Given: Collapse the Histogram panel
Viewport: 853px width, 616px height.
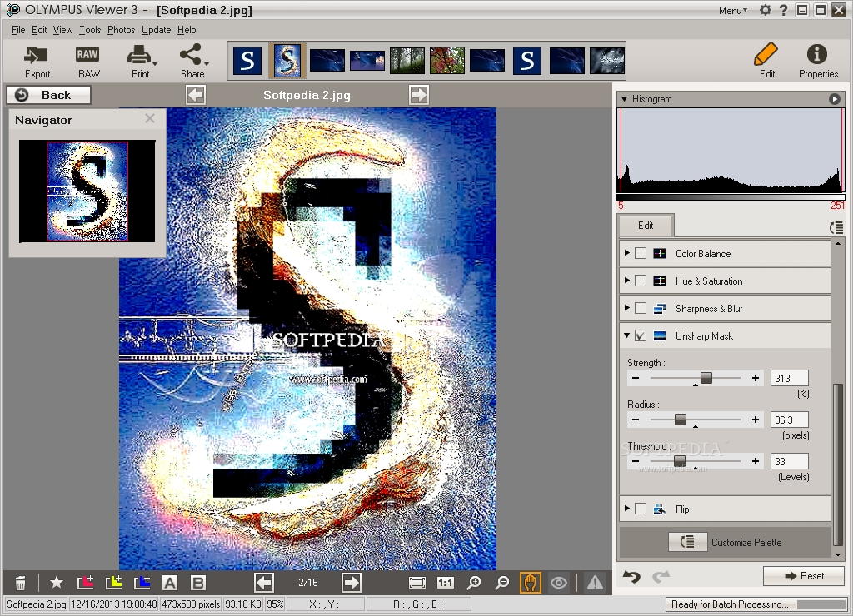Looking at the screenshot, I should point(624,99).
